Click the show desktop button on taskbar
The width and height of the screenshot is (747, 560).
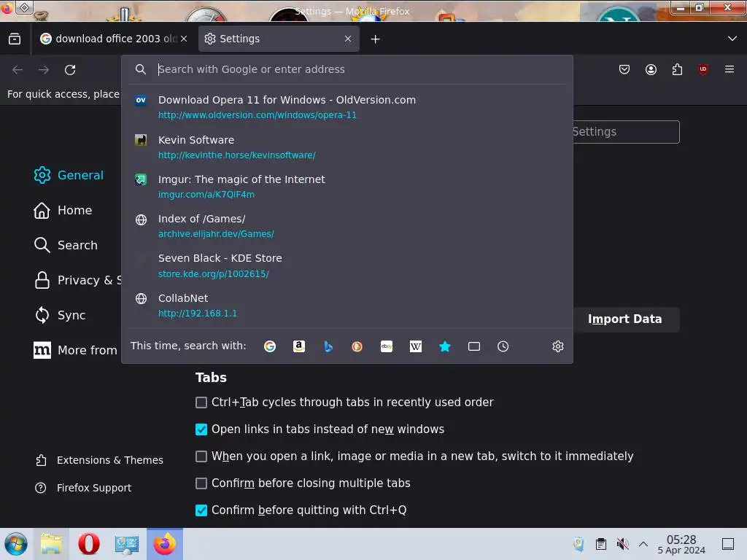point(728,544)
